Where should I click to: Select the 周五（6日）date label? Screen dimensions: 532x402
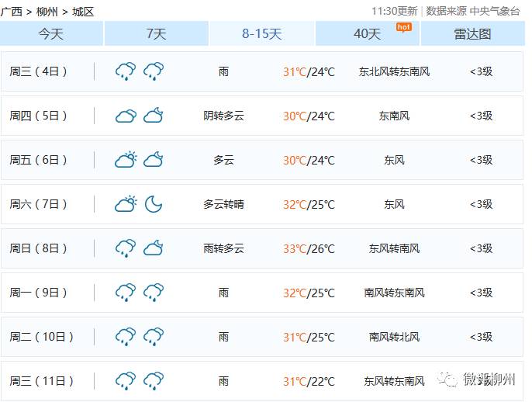38,160
